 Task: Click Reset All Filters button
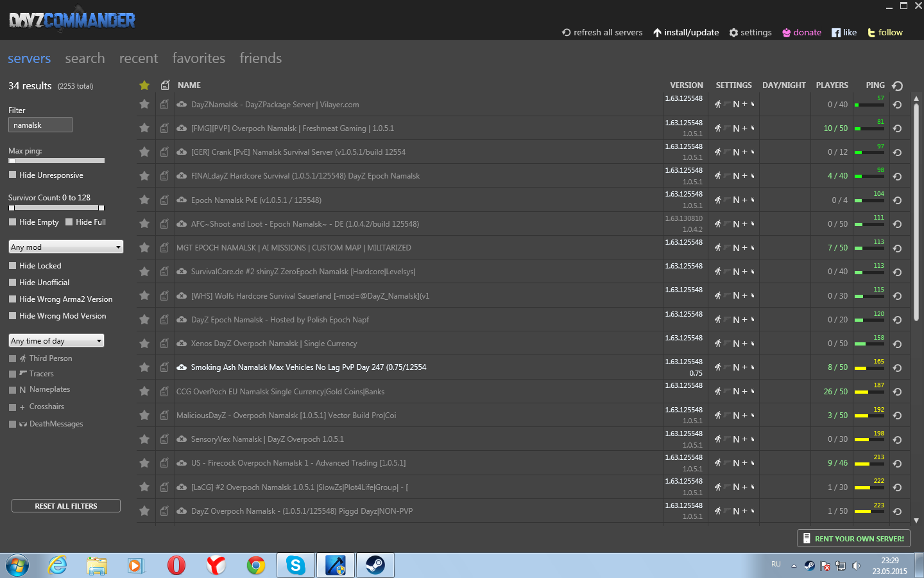point(66,506)
